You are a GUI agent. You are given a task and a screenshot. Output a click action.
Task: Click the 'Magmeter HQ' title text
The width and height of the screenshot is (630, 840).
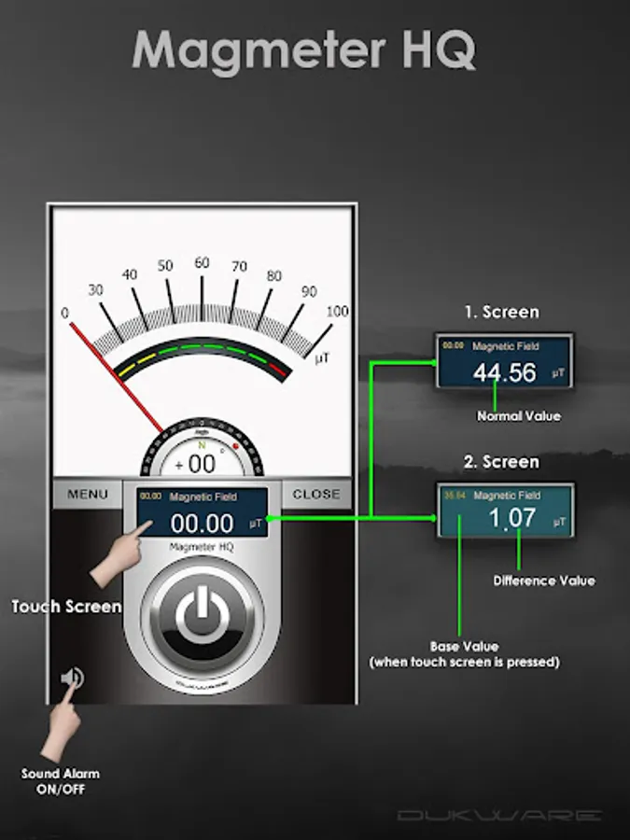coord(303,51)
